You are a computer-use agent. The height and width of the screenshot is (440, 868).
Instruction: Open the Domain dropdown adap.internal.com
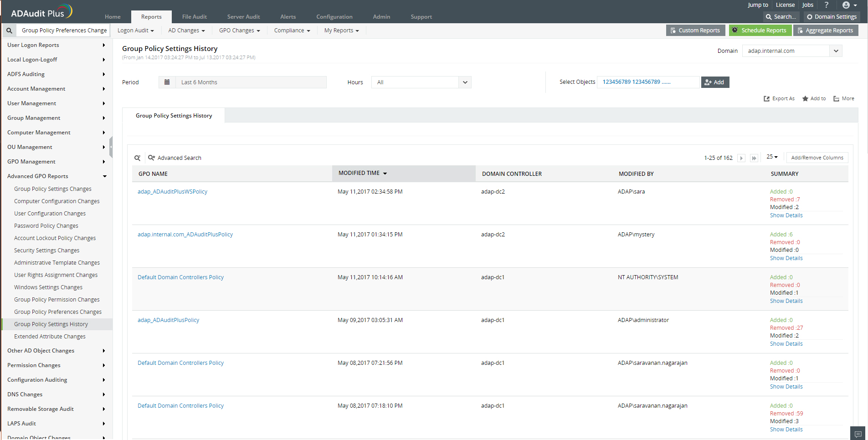pyautogui.click(x=792, y=51)
